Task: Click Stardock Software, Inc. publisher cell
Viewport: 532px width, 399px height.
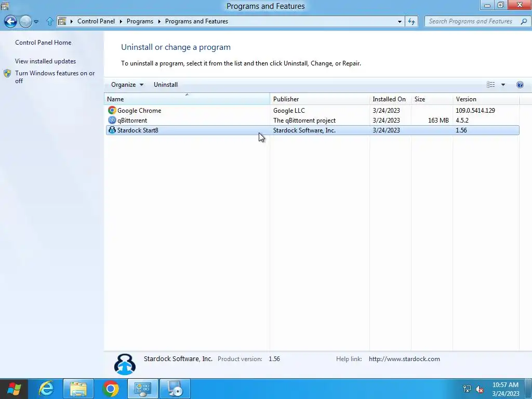Action: 304,130
